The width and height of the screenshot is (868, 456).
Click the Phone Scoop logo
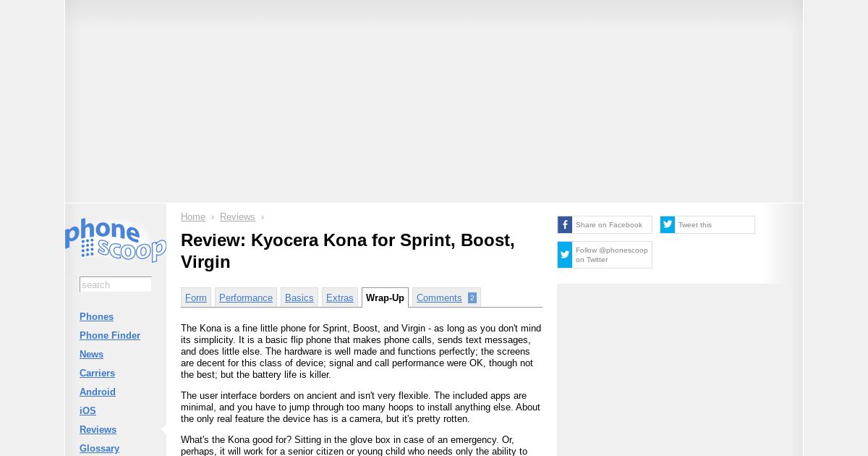116,240
